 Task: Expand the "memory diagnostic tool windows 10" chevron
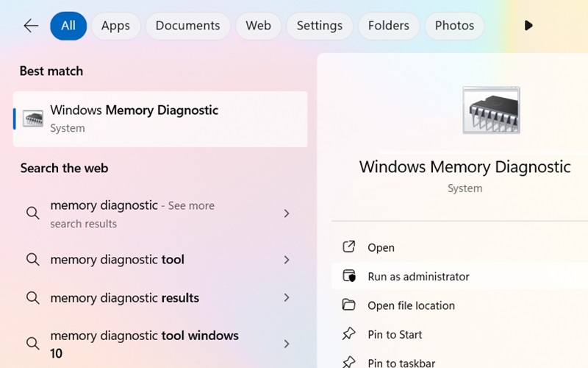pyautogui.click(x=287, y=344)
